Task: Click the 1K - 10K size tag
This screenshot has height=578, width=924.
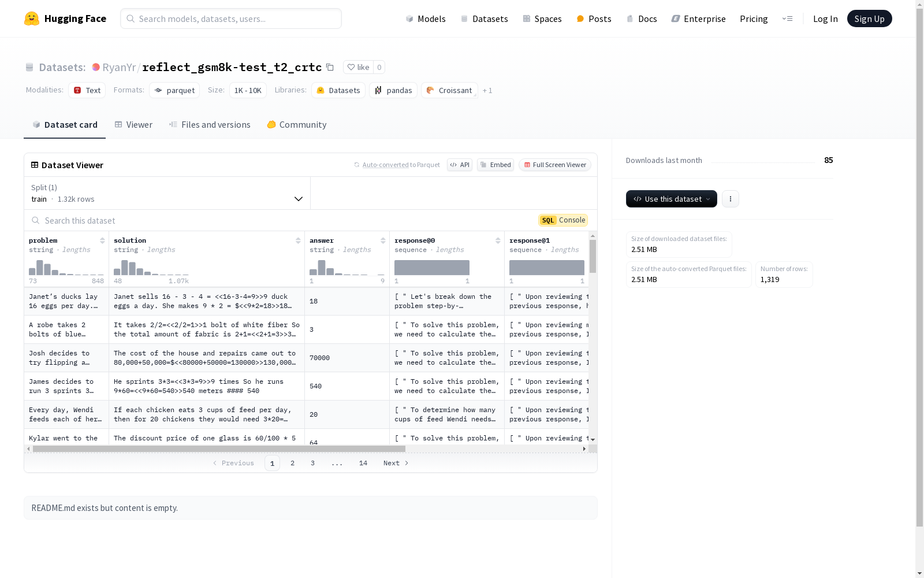Action: (248, 90)
